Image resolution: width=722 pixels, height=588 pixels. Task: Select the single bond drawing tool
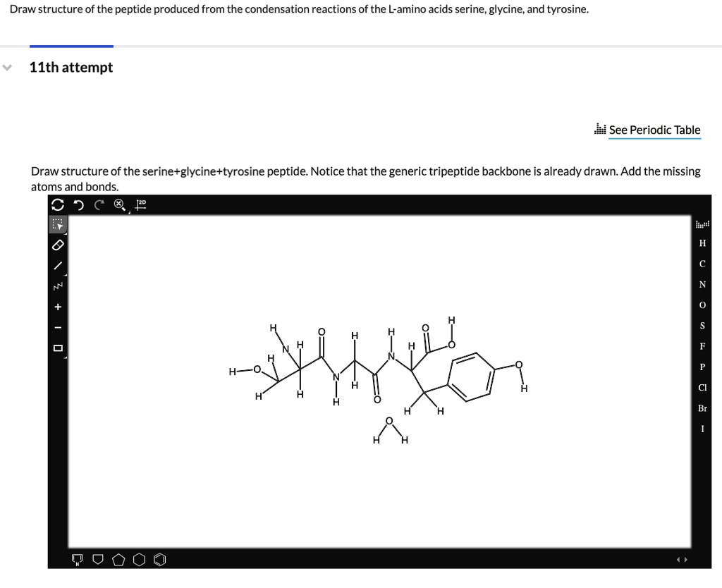pyautogui.click(x=58, y=267)
